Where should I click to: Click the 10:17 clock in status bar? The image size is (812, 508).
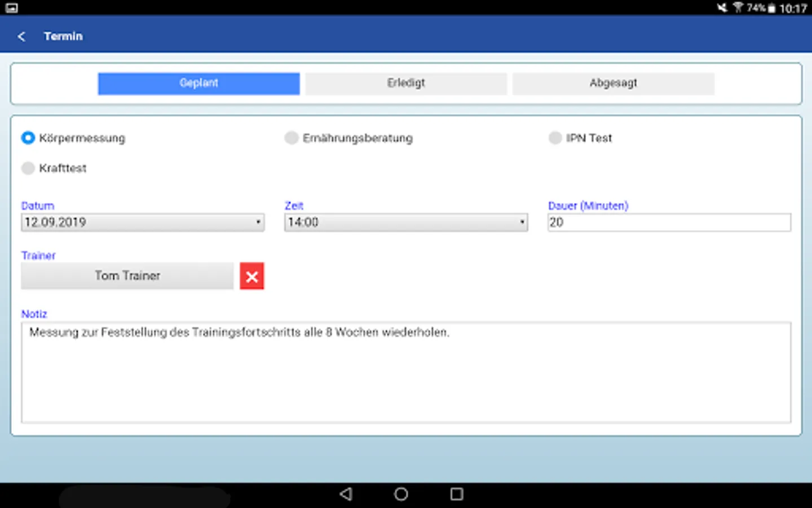[793, 8]
